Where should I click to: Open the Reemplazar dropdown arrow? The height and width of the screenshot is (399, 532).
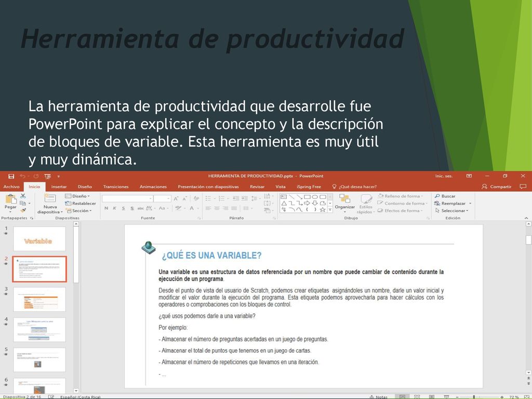tap(470, 204)
